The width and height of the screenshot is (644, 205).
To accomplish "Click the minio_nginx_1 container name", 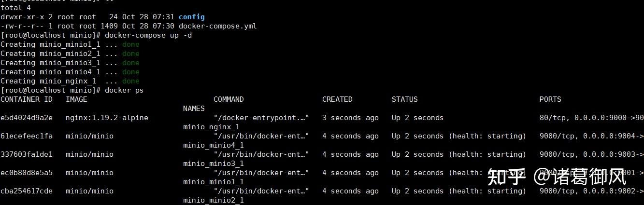I will click(211, 127).
